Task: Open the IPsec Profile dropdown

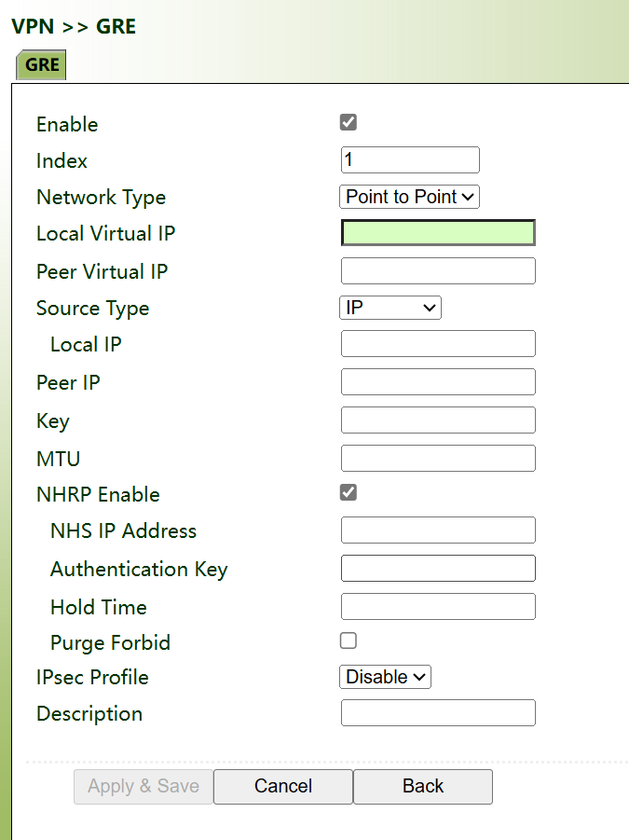Action: click(x=386, y=677)
